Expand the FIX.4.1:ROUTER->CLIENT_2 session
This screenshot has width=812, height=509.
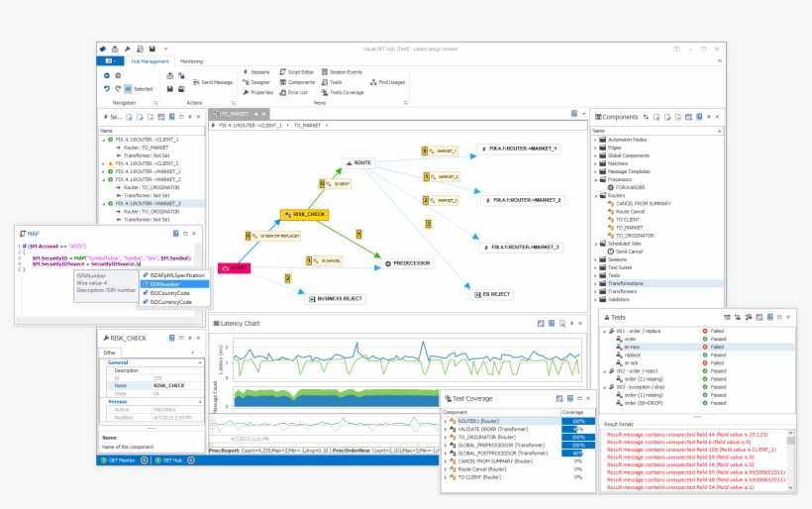tap(103, 163)
